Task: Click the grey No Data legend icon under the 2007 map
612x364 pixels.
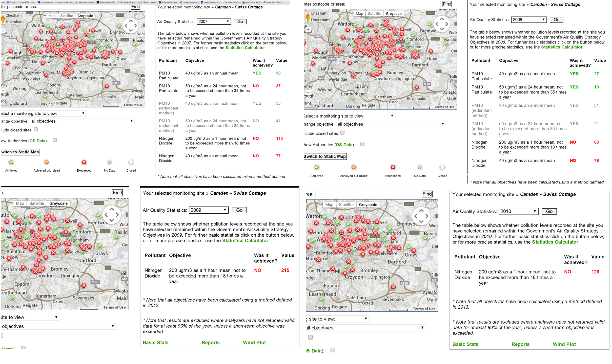Action: tap(110, 162)
